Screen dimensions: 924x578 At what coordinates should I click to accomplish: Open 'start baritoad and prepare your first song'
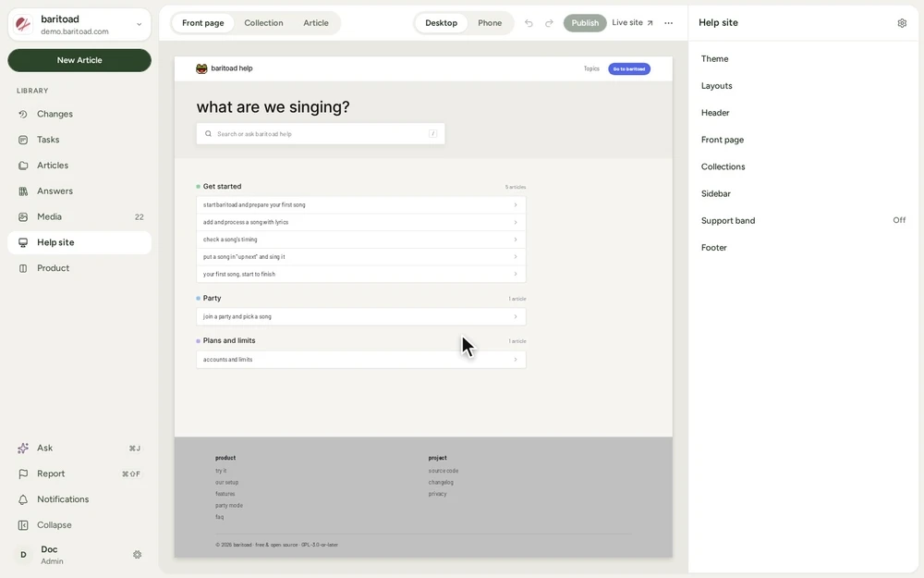[360, 205]
